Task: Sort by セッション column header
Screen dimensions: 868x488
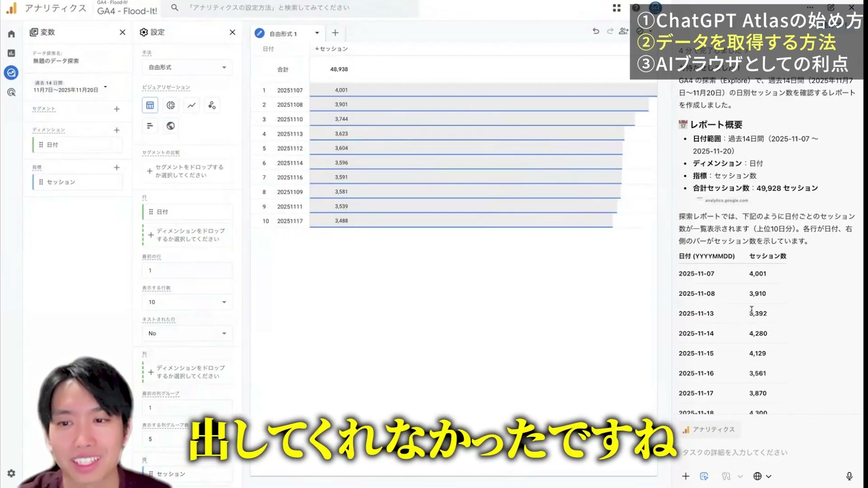Action: [332, 49]
